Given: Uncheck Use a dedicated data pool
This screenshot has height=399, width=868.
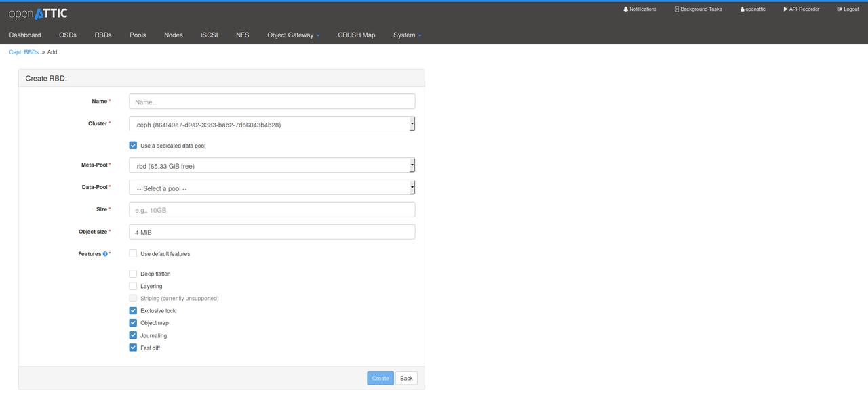Looking at the screenshot, I should pyautogui.click(x=133, y=145).
